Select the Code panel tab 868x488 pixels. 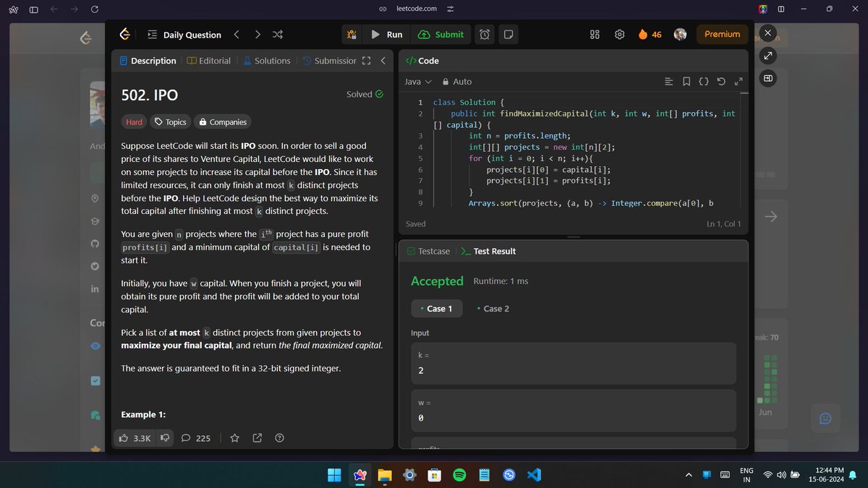pos(422,61)
